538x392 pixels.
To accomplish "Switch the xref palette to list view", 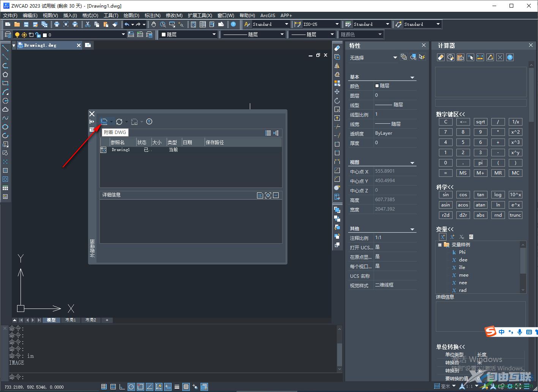I will pyautogui.click(x=268, y=133).
